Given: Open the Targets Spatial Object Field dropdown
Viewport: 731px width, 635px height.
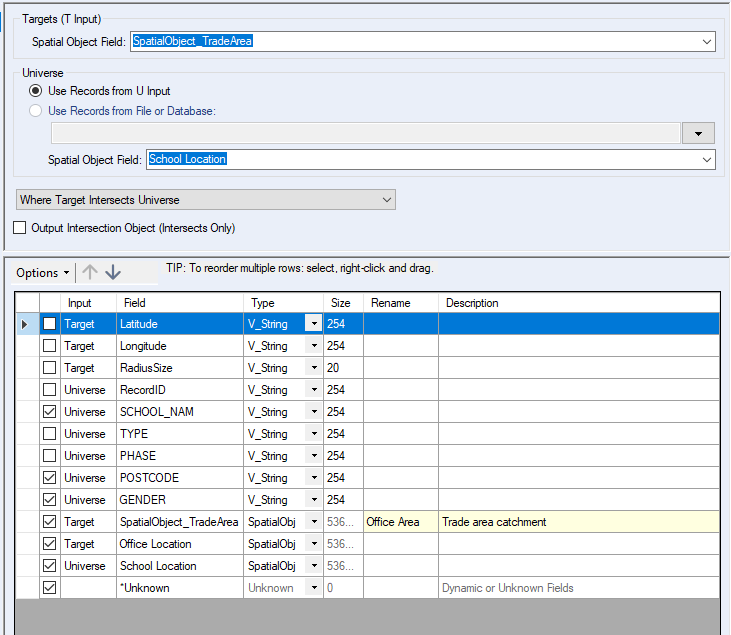Looking at the screenshot, I should tap(707, 42).
